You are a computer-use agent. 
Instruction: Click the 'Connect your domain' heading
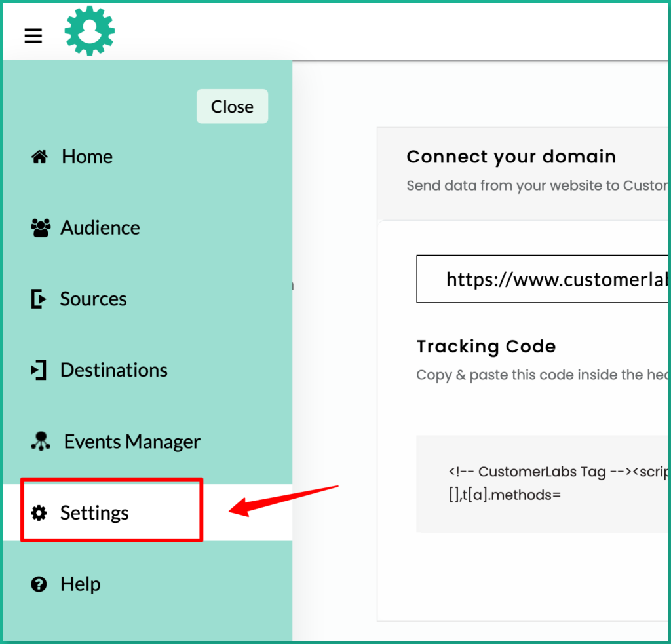511,157
